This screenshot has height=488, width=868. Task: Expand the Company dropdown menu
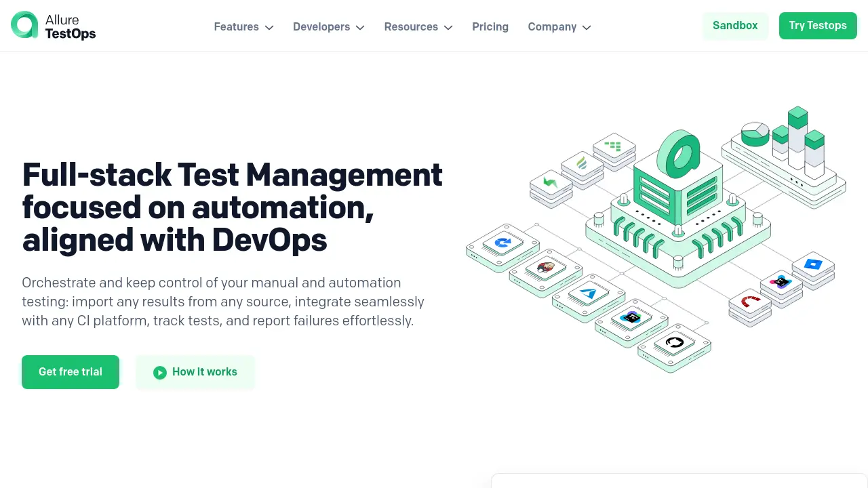point(559,26)
